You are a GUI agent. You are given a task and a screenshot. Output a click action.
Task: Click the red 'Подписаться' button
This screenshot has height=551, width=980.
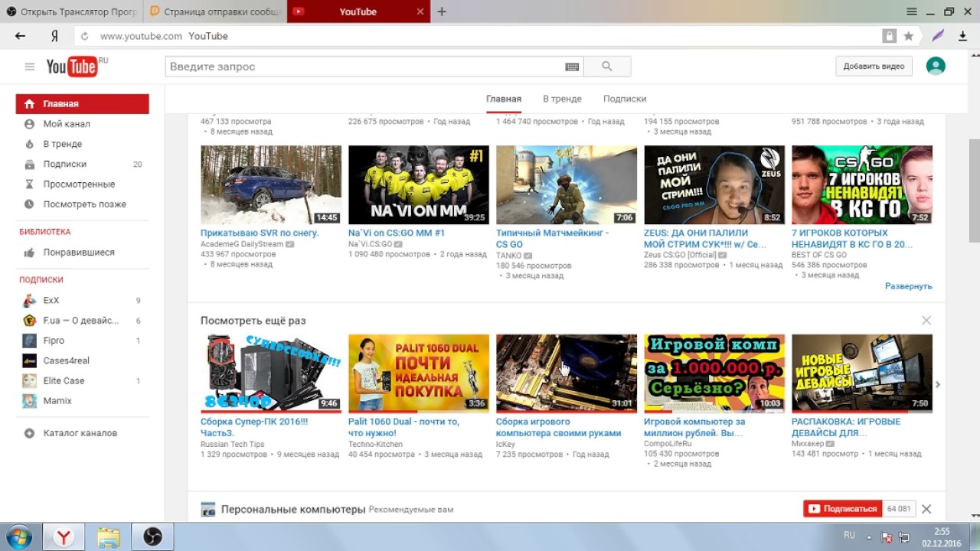coord(843,509)
